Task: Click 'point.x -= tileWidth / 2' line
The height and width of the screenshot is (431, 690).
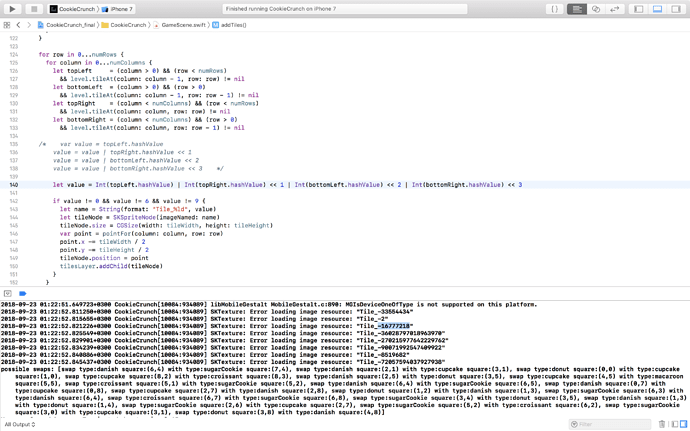Action: click(103, 242)
